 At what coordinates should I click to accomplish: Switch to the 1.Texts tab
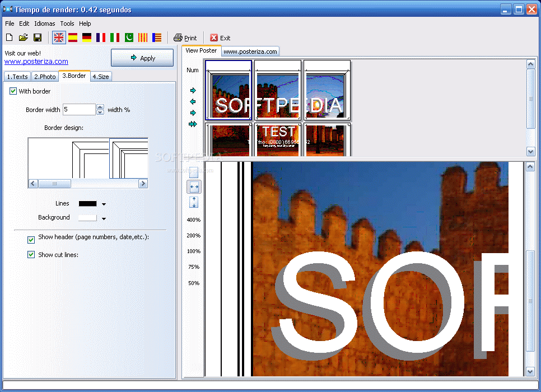[17, 77]
